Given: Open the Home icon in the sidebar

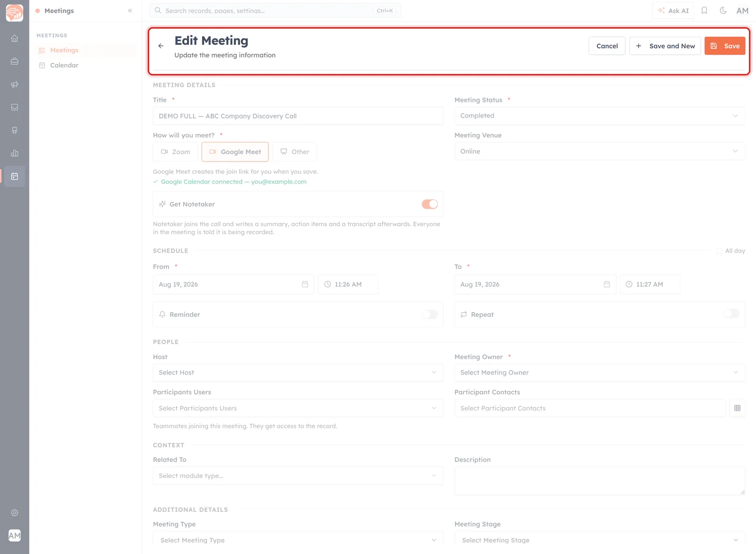Looking at the screenshot, I should [x=15, y=38].
